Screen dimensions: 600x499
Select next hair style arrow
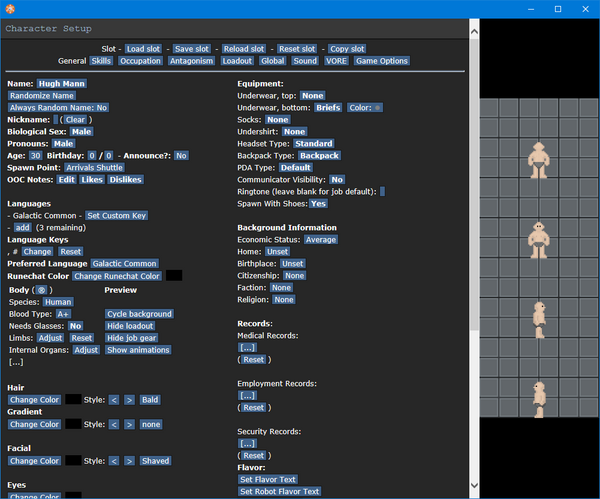(x=129, y=400)
